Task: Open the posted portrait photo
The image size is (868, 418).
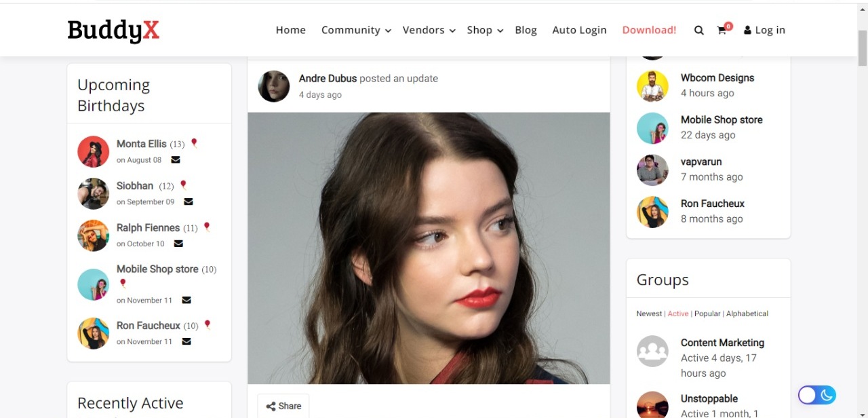Action: coord(429,248)
